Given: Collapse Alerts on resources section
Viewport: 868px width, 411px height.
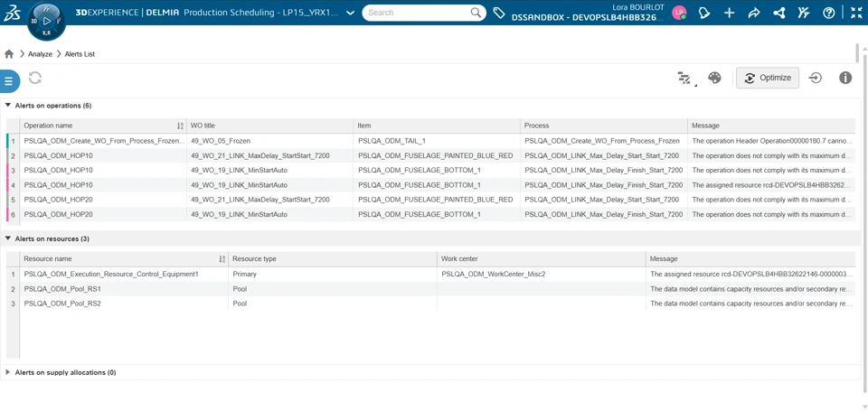Looking at the screenshot, I should (x=8, y=238).
